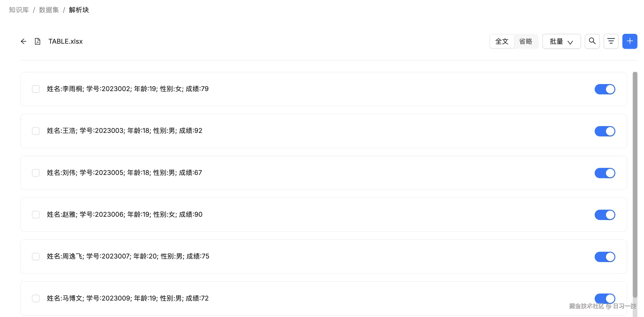The width and height of the screenshot is (644, 317).
Task: Expand the chevron inside the 批量 button
Action: tap(571, 42)
